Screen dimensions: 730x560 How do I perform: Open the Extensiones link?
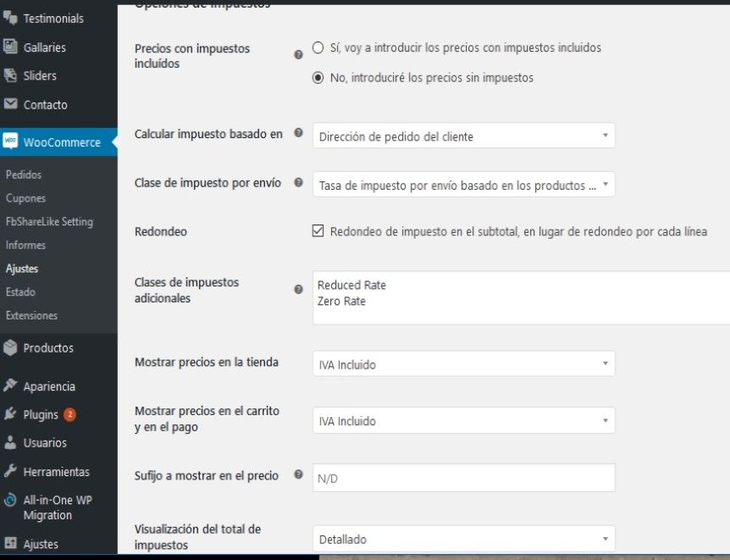[x=31, y=315]
